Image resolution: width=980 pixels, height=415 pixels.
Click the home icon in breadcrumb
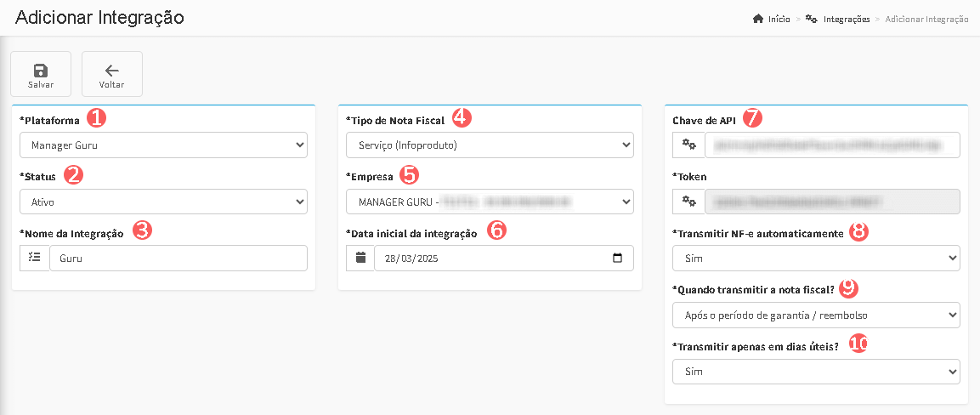coord(758,19)
